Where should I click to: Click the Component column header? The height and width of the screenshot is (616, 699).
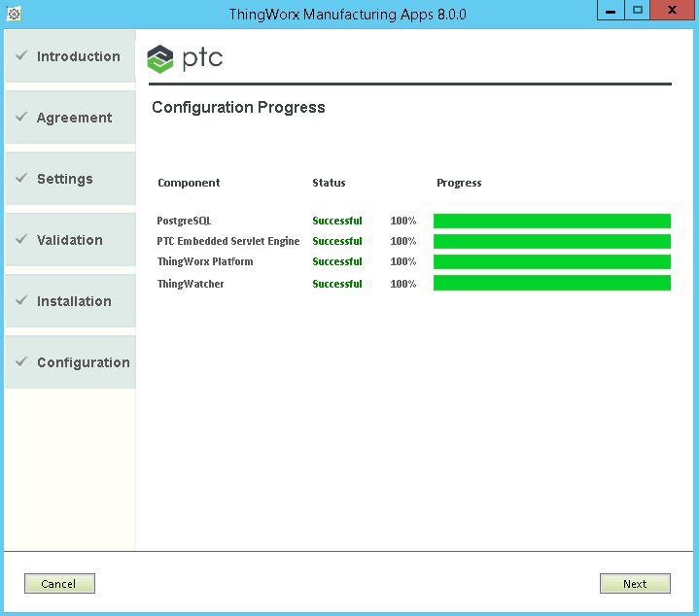pos(189,183)
